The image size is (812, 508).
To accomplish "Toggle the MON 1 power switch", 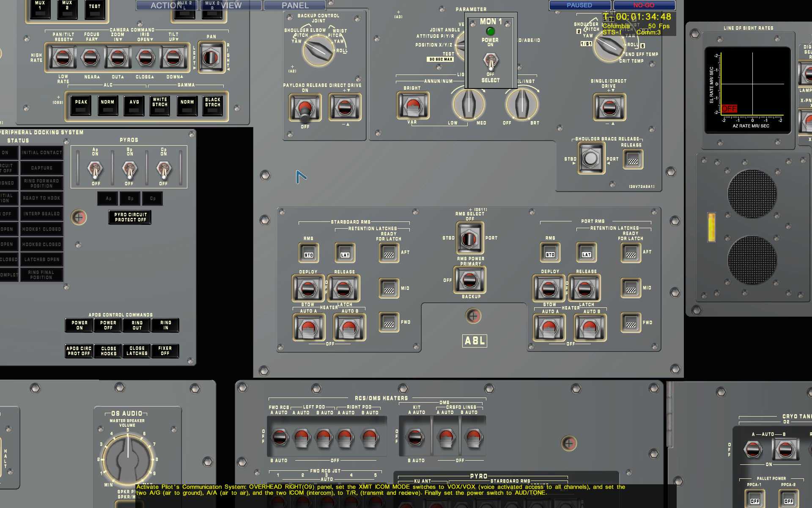I will point(490,61).
